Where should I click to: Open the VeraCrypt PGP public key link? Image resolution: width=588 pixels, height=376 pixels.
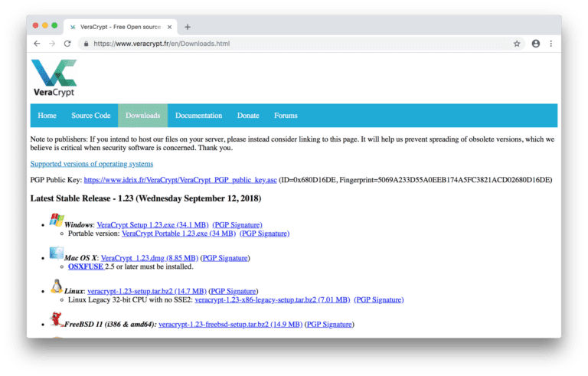point(181,180)
